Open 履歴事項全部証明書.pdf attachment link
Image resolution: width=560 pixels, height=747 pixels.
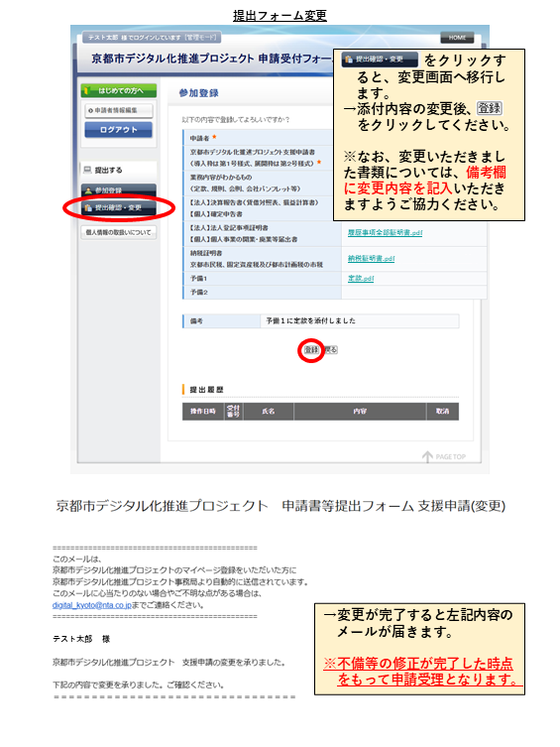point(385,232)
